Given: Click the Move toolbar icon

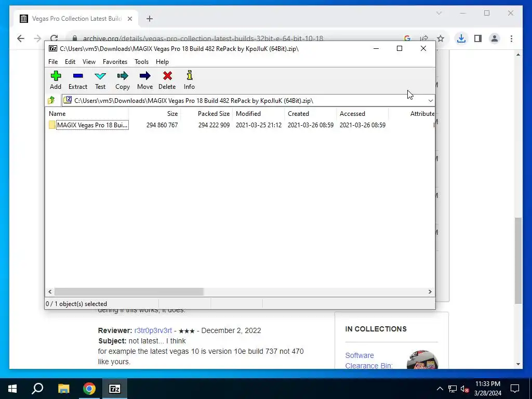Looking at the screenshot, I should [x=145, y=80].
